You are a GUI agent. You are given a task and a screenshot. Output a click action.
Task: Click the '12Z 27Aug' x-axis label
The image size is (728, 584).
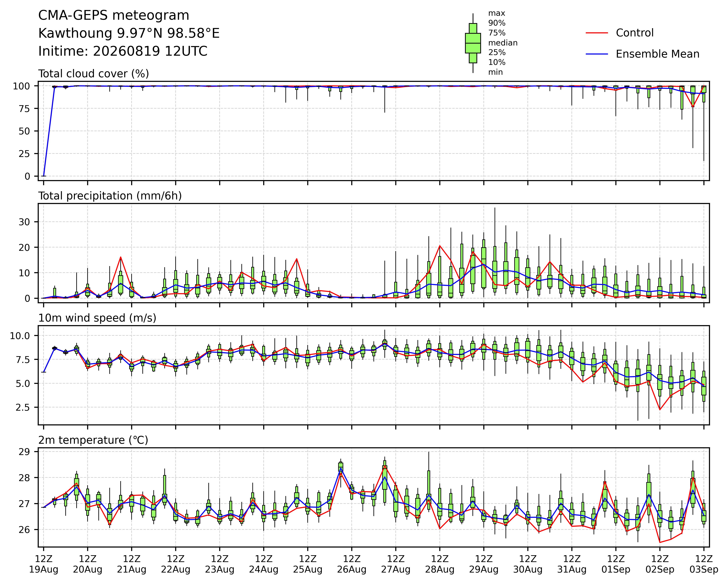click(396, 564)
